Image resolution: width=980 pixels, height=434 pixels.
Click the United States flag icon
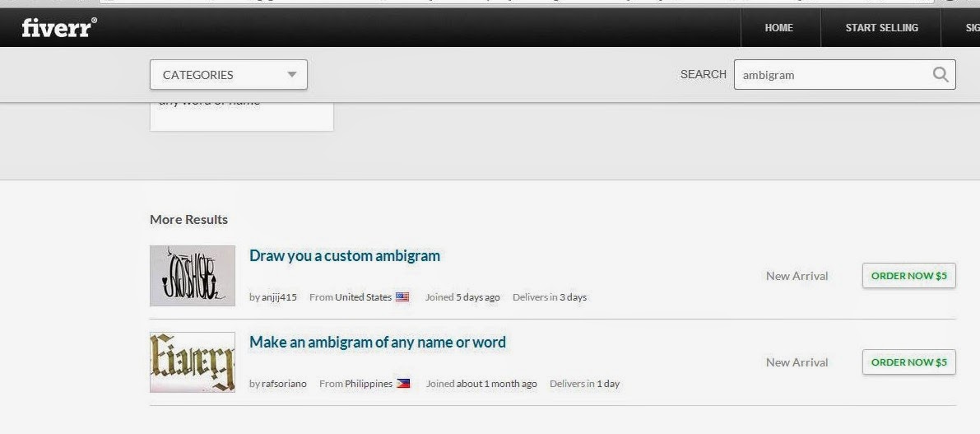[402, 297]
